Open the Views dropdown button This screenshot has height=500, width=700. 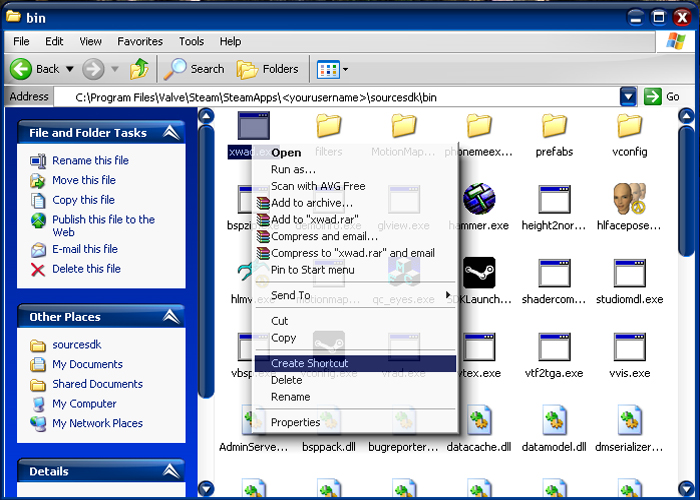(x=332, y=69)
